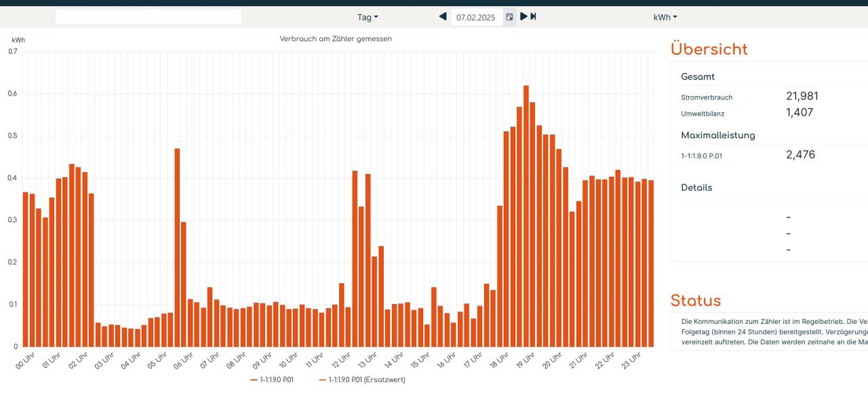Click the Übersicht heading
868x399 pixels.
pos(709,49)
